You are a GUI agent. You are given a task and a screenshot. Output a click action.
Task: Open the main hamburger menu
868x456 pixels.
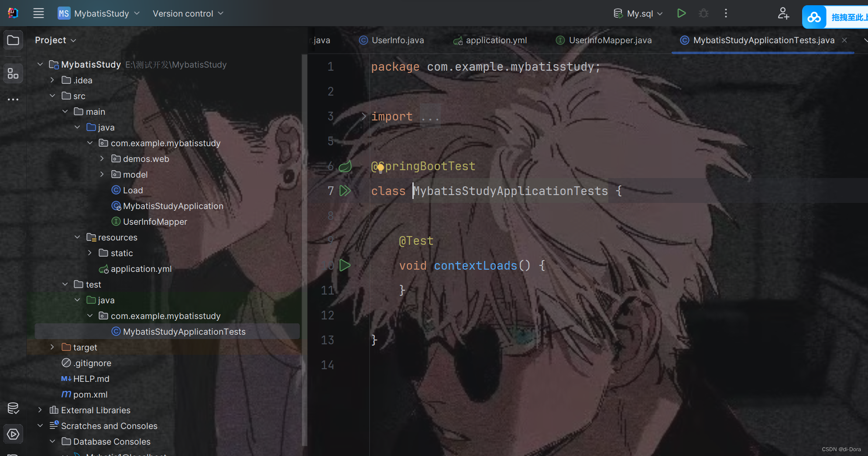coord(39,13)
